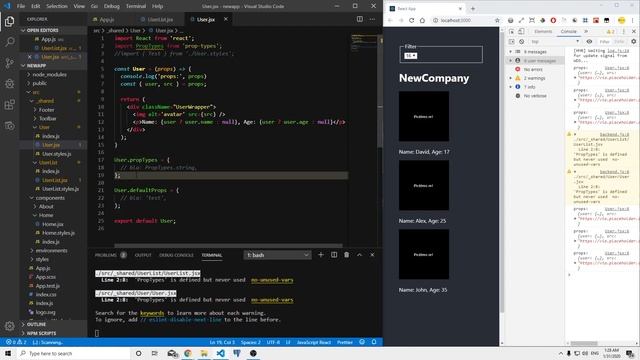Switch to the PROBLEMS panel tab
The image size is (640, 360).
coord(106,255)
